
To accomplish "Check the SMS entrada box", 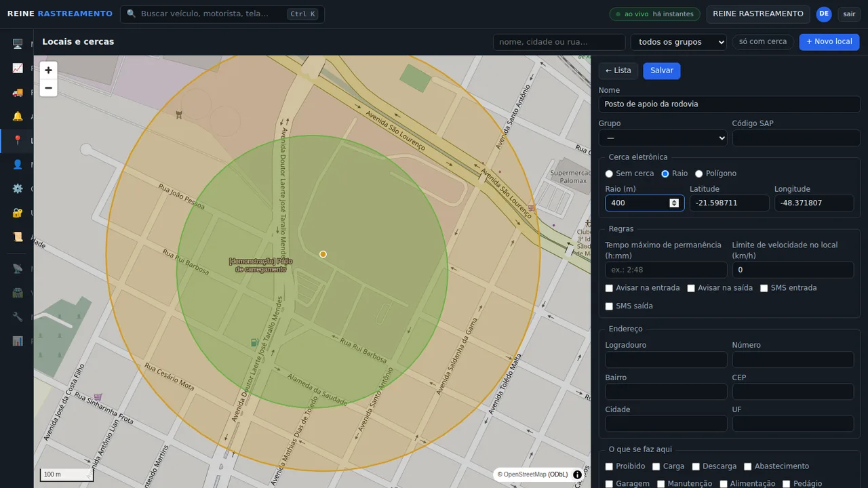I will [764, 289].
